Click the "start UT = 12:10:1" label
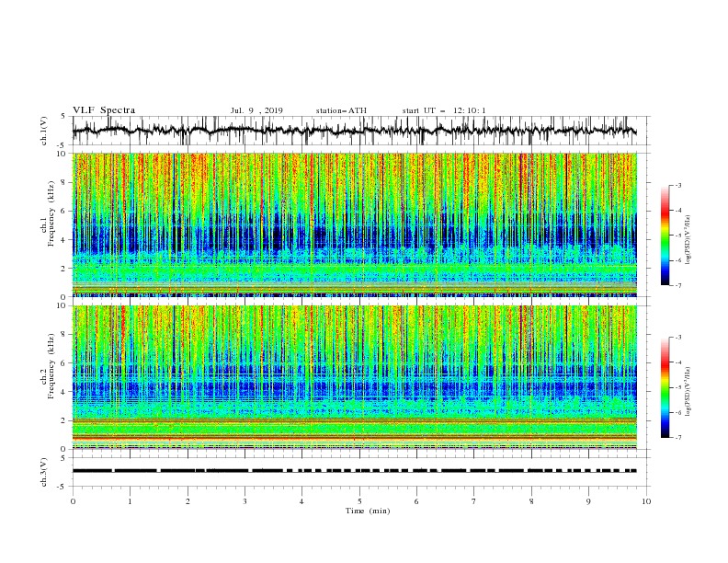 [x=444, y=110]
